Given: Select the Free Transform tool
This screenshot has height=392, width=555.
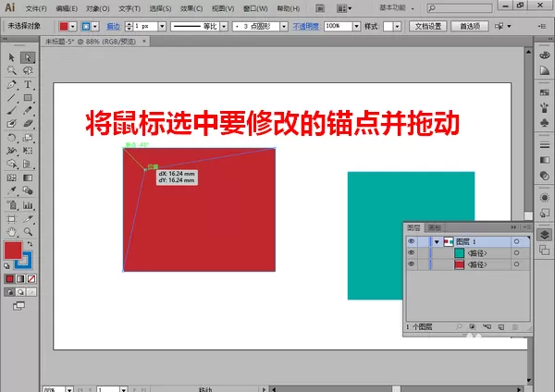Looking at the screenshot, I should click(28, 151).
